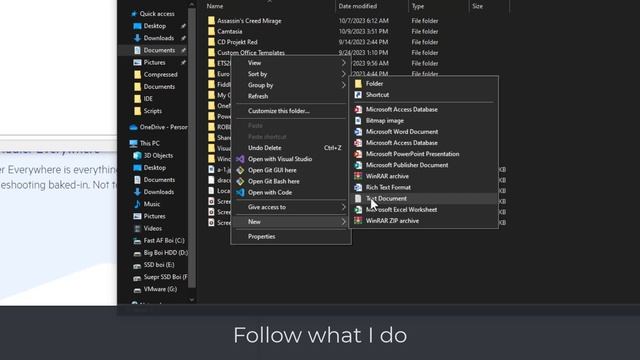Select the second Microsoft Access Database entry

(423, 143)
